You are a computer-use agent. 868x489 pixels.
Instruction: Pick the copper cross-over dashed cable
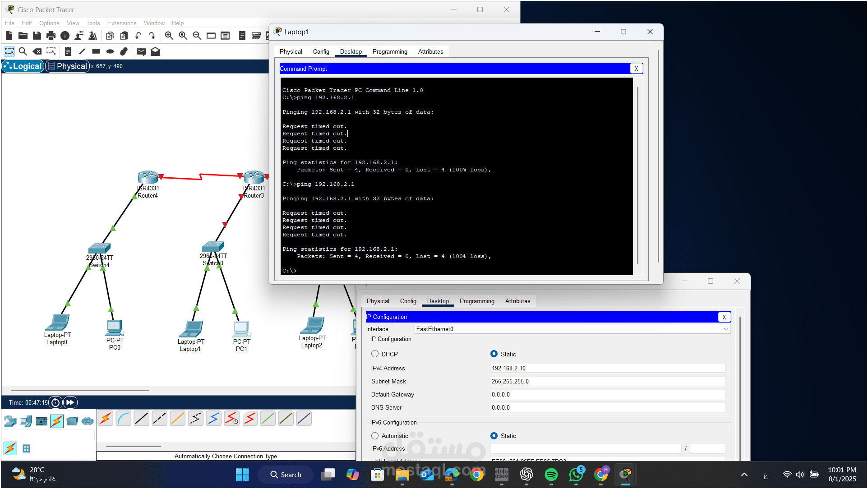(x=160, y=419)
